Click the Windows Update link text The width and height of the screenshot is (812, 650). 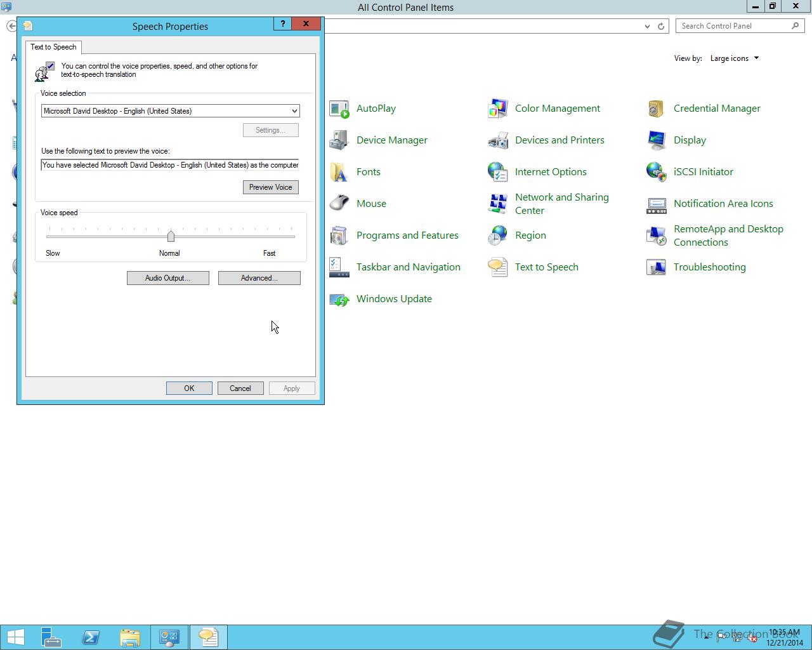click(394, 299)
